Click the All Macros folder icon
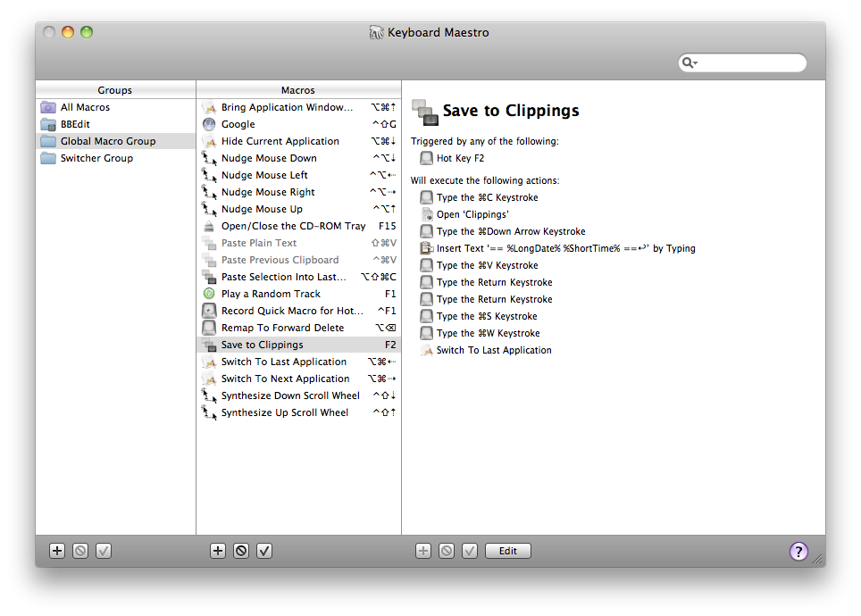861x616 pixels. (x=48, y=107)
